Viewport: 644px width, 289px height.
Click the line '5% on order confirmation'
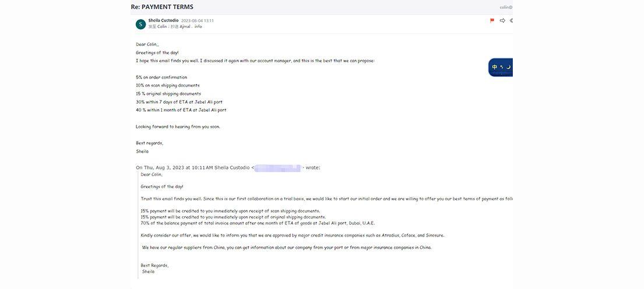[161, 77]
